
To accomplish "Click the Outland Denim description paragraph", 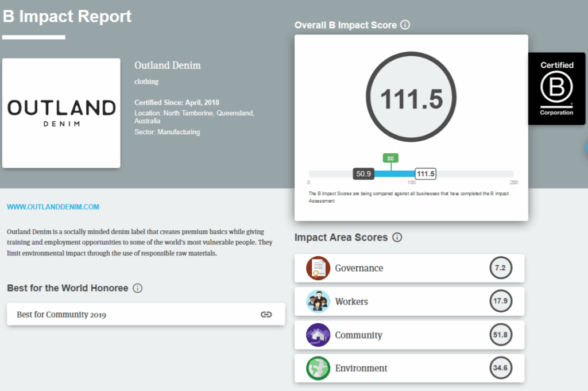I will (x=140, y=242).
